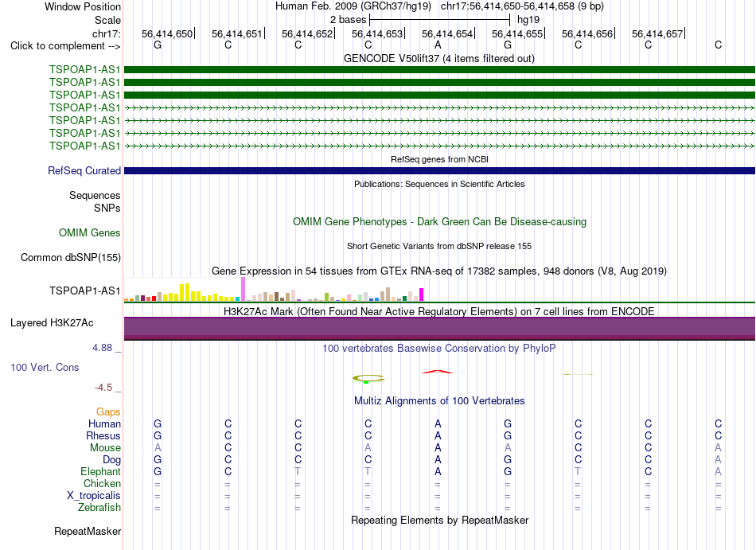Click the red PhyloP conservation peak

click(438, 372)
